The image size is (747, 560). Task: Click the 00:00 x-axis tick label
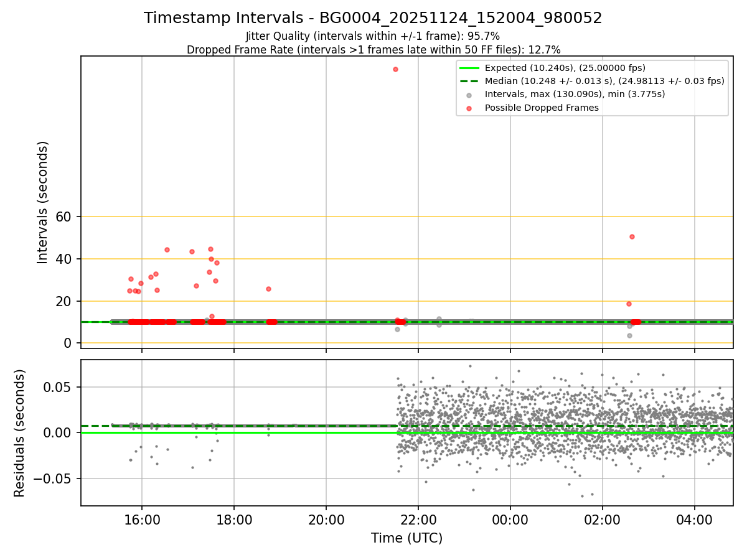pyautogui.click(x=510, y=520)
